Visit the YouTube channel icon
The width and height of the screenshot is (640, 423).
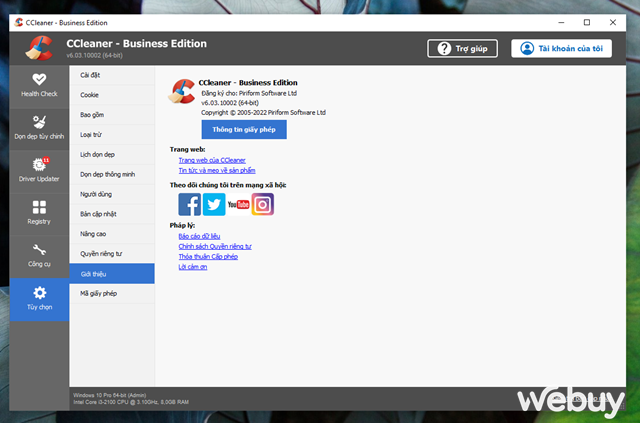[x=238, y=205]
